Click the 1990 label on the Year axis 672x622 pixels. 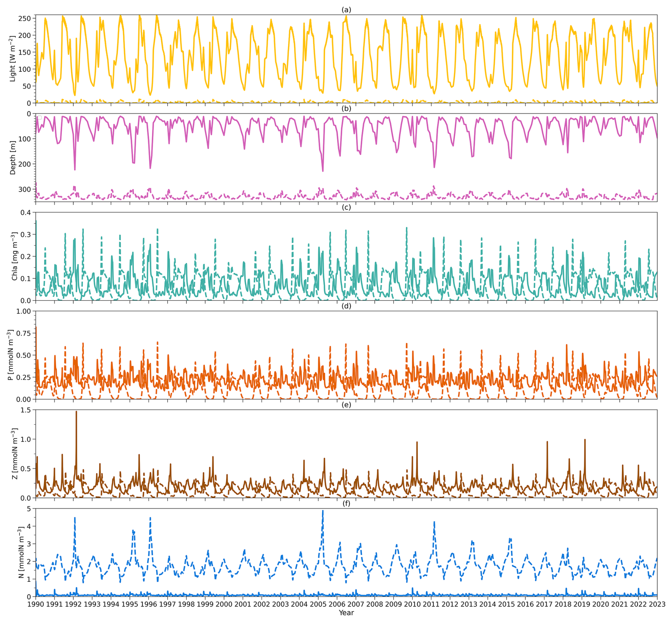pyautogui.click(x=36, y=604)
